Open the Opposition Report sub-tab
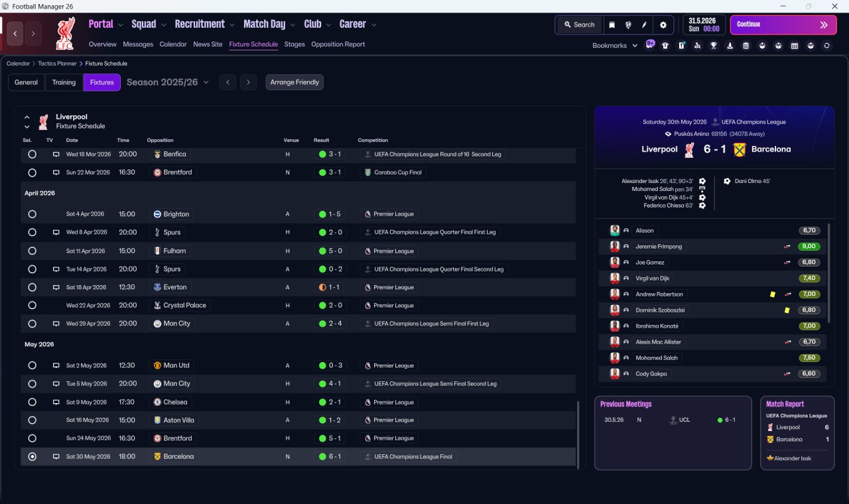Viewport: 849px width, 504px height. pos(338,44)
